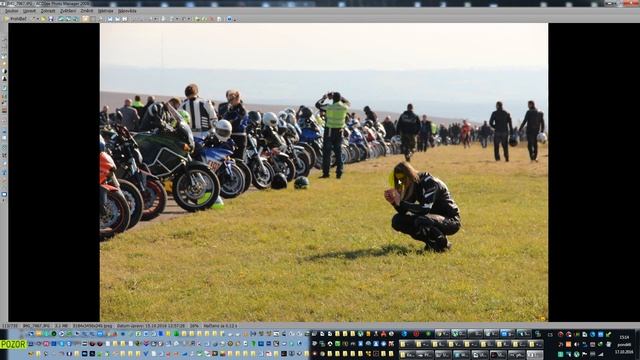This screenshot has width=640, height=360.
Task: Open the Změnit menu
Action: (x=87, y=11)
